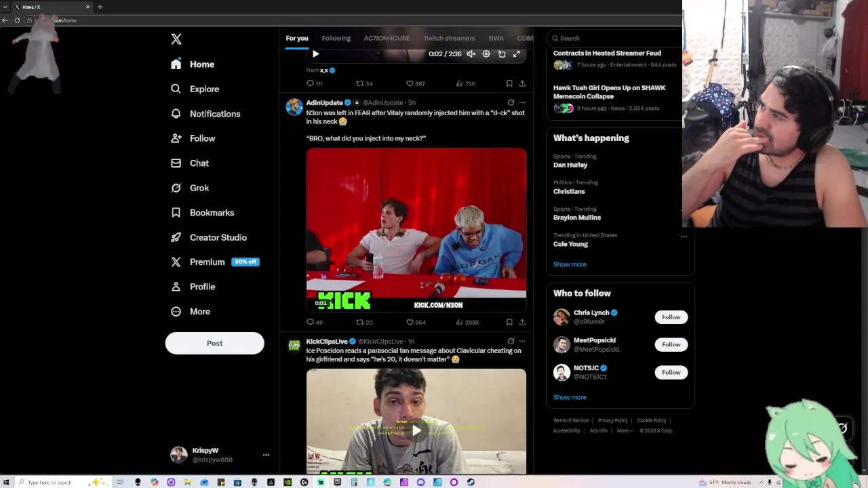
Task: Switch to the Following tab
Action: 336,38
